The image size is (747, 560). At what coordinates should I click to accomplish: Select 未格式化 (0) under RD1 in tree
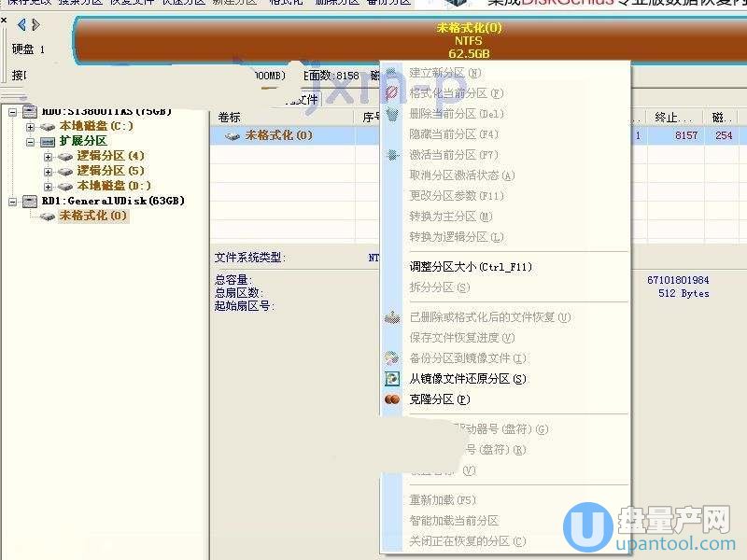click(x=93, y=216)
